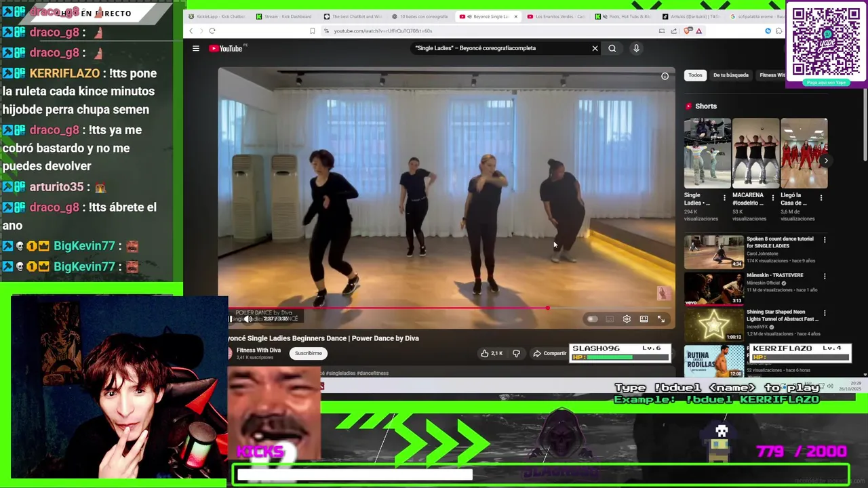Viewport: 868px width, 488px height.
Task: Click the #dancefitness hashtag in description
Action: click(373, 373)
